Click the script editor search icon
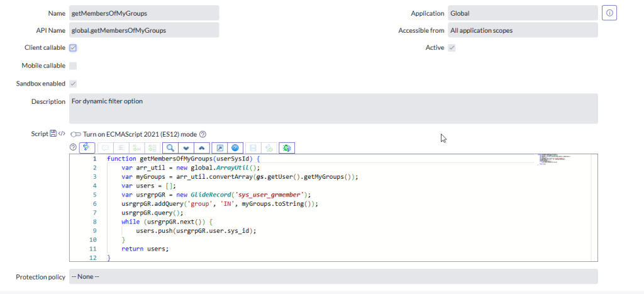 [170, 147]
